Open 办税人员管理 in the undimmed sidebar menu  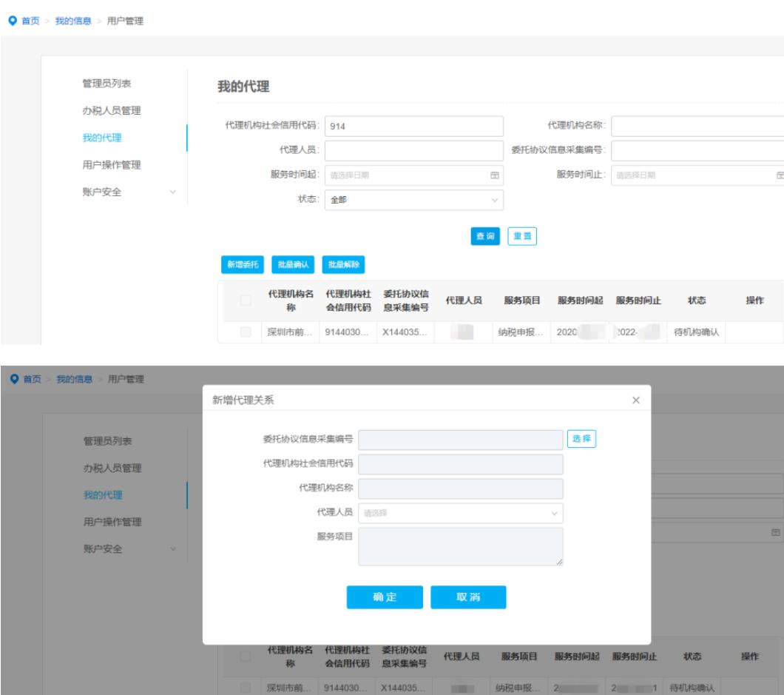(x=111, y=110)
